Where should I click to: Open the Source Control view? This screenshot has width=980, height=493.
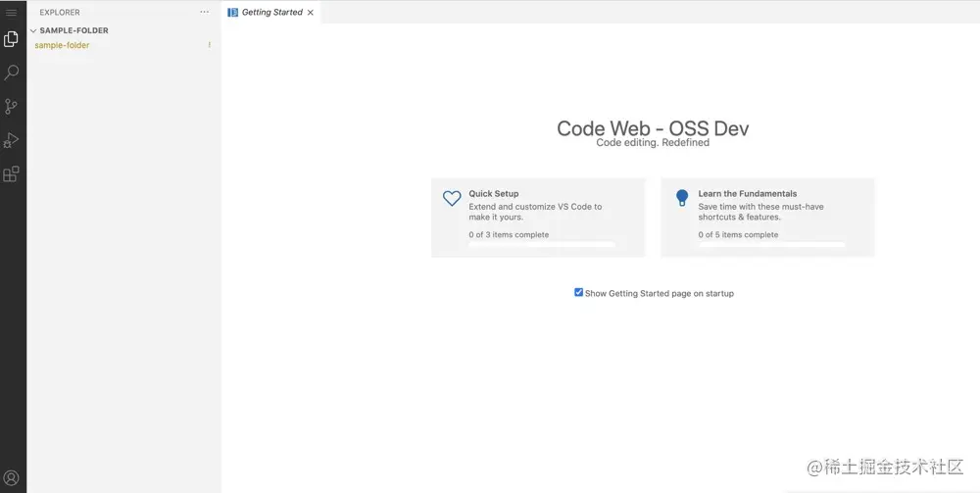[11, 107]
